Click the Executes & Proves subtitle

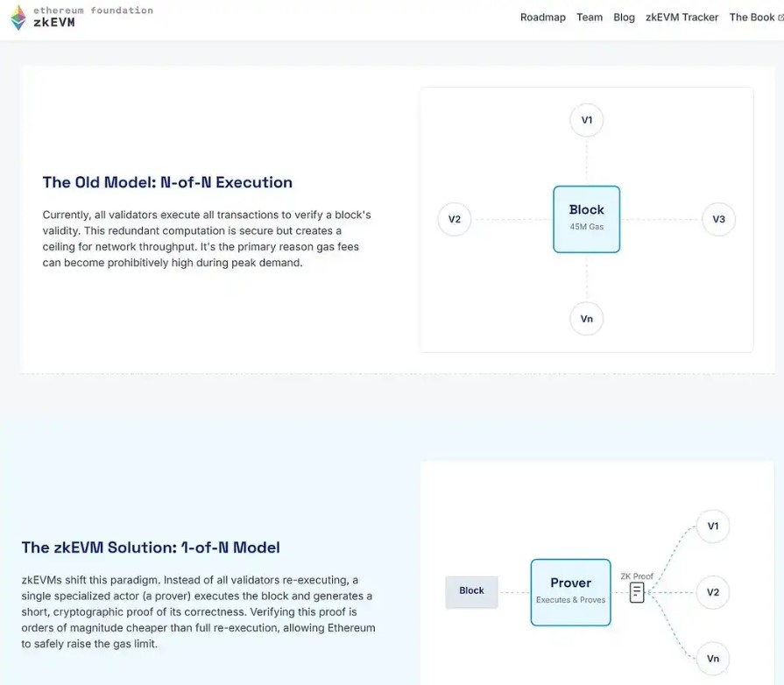pyautogui.click(x=570, y=599)
